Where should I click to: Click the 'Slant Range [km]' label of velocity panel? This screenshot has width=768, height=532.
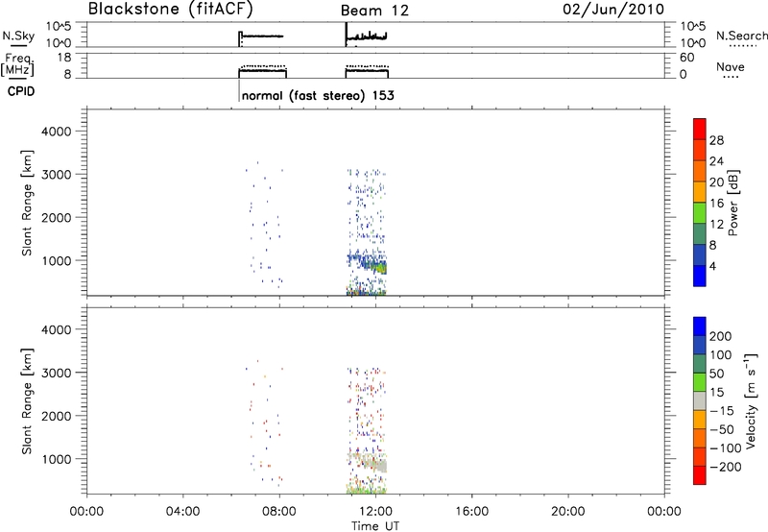(x=27, y=401)
